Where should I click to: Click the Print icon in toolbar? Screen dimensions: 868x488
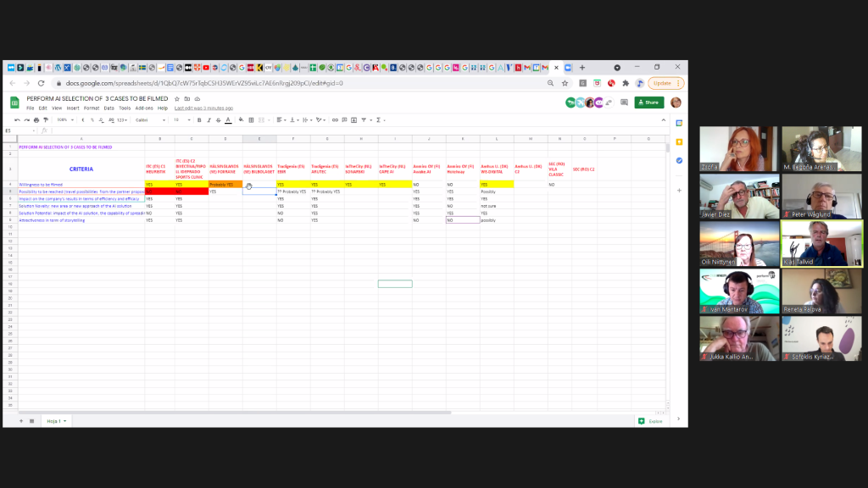[36, 120]
